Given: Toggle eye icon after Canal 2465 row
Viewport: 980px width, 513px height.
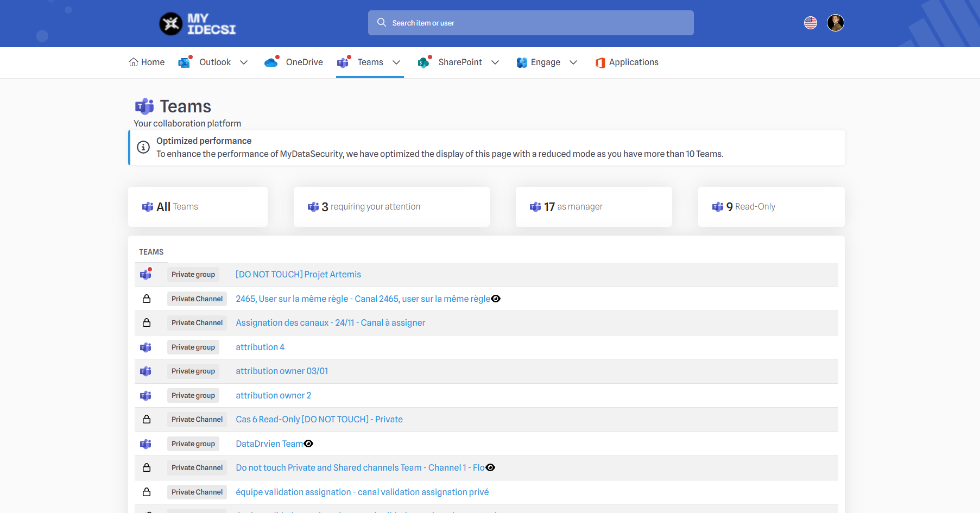Looking at the screenshot, I should coord(496,299).
